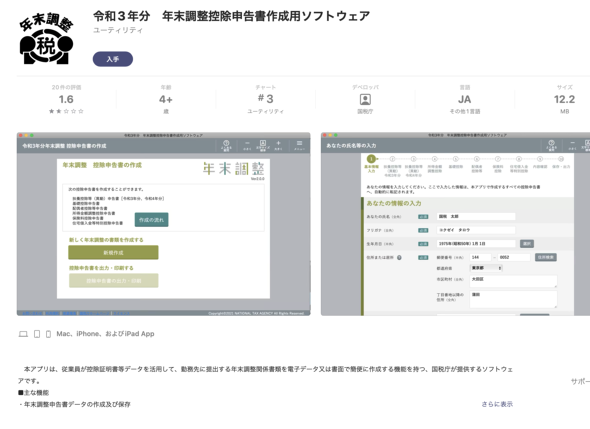Click the iPhone device icon
Viewport: 590px width, 429px height.
[x=48, y=334]
